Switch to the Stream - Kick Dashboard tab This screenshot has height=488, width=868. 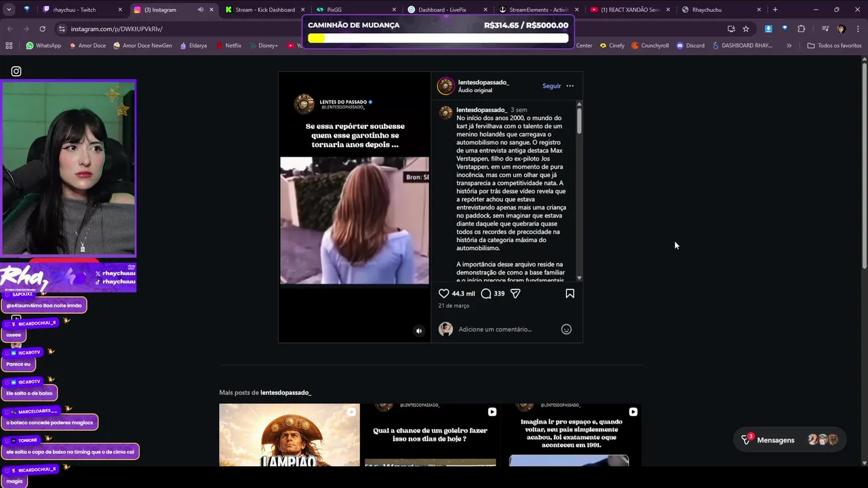tap(265, 9)
